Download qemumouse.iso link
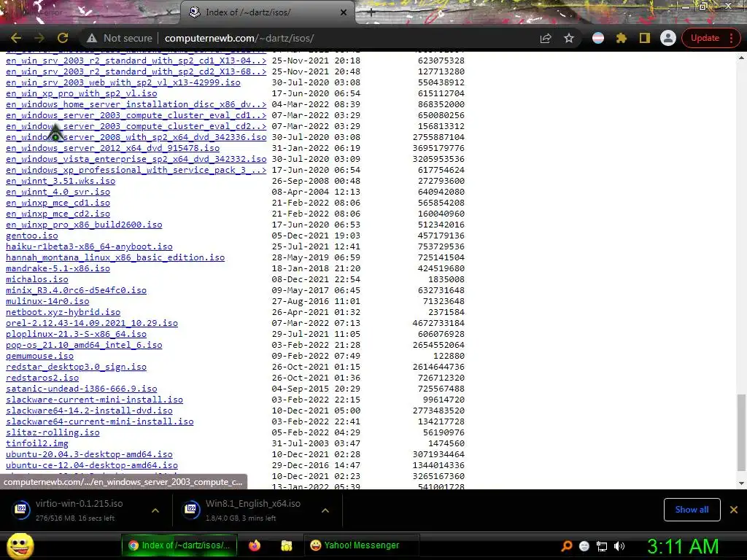The height and width of the screenshot is (560, 747). 39,356
